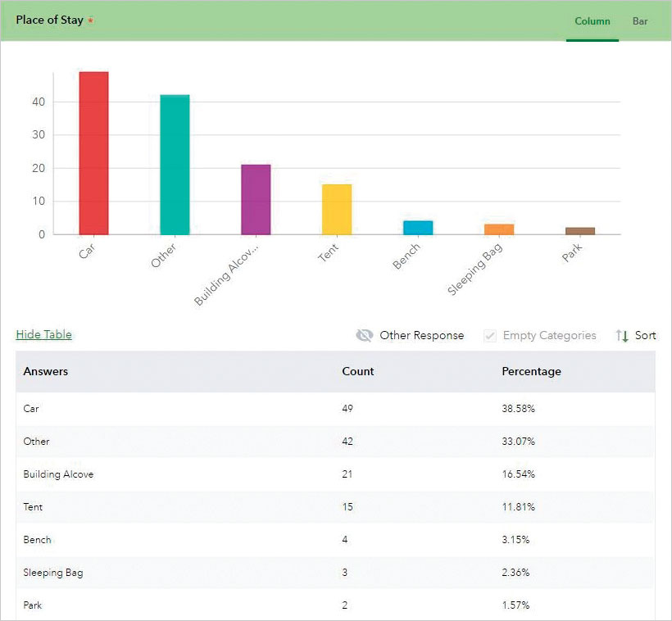Click the Hide Table link
This screenshot has width=672, height=621.
(x=44, y=334)
